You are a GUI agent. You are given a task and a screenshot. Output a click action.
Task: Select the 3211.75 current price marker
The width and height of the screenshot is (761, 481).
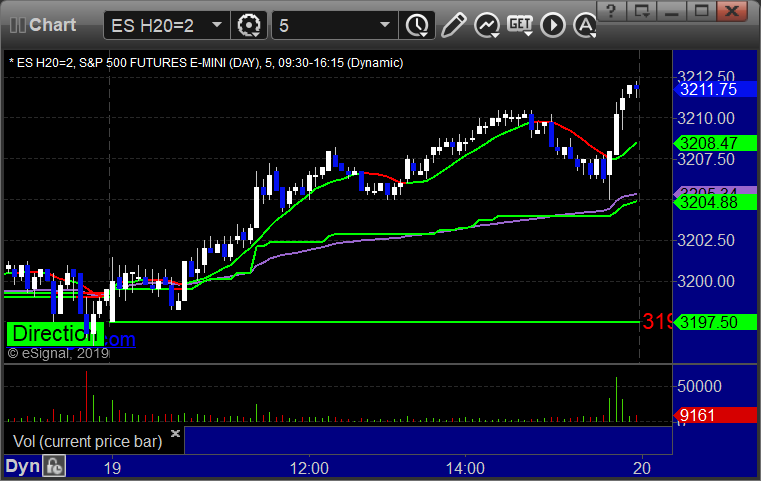point(715,89)
